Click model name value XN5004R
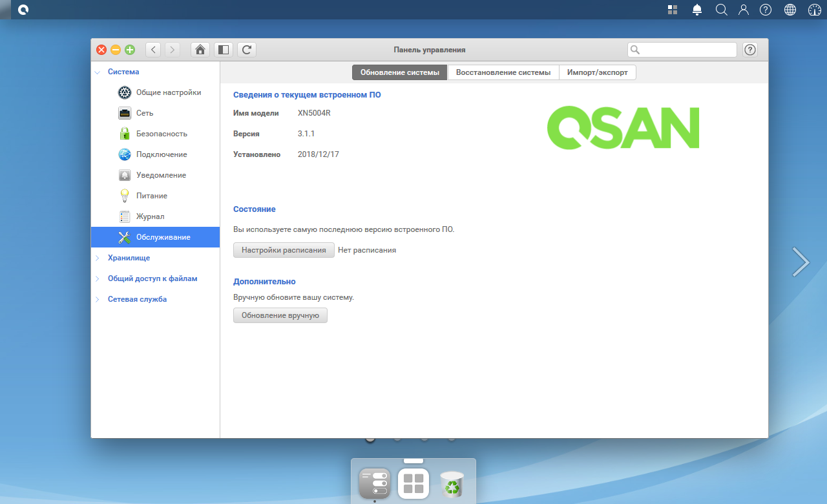827x504 pixels. [314, 113]
